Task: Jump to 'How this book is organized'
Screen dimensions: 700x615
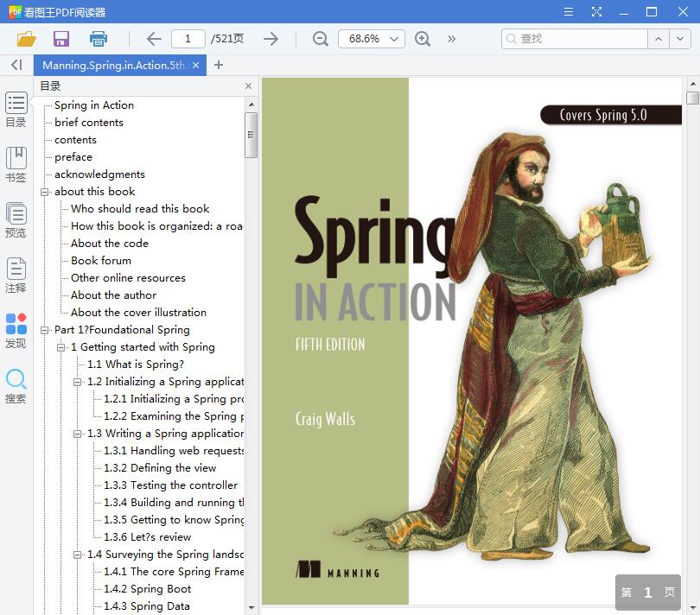Action: click(156, 226)
